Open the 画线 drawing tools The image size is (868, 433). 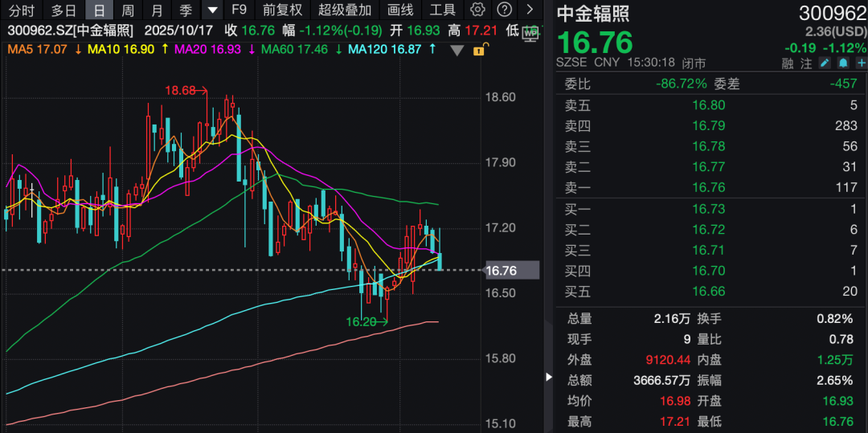coord(400,10)
